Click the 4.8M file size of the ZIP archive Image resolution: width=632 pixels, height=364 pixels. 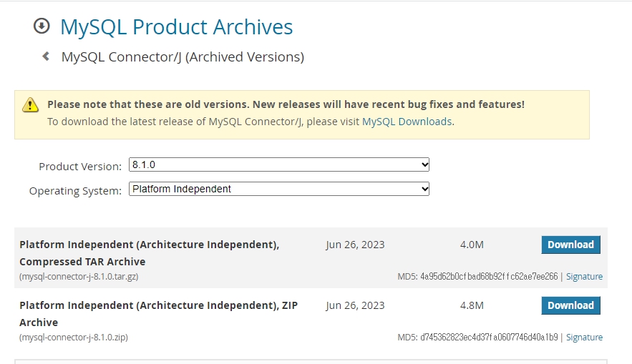(x=472, y=305)
